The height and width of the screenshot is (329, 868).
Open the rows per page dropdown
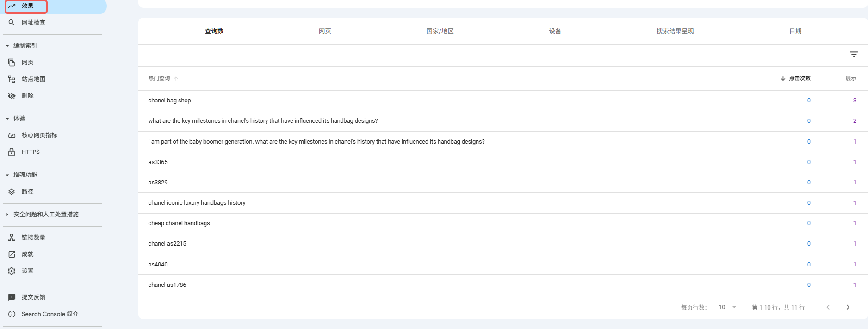[727, 307]
